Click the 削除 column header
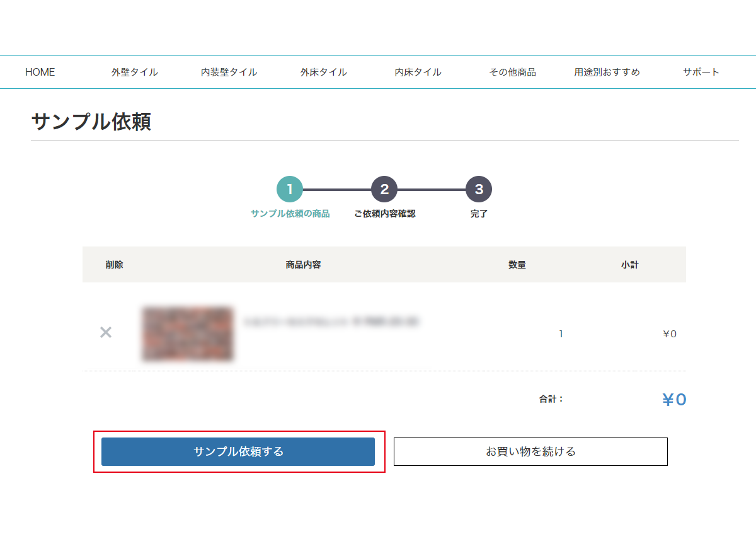This screenshot has height=539, width=756. [115, 265]
